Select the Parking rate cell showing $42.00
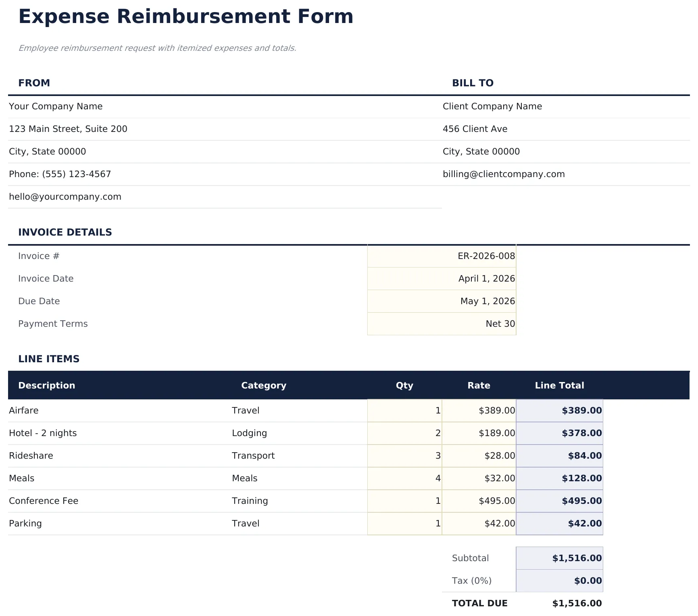 (x=479, y=523)
